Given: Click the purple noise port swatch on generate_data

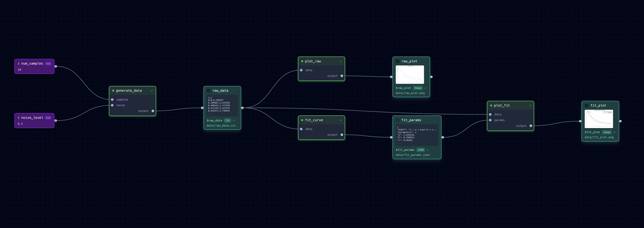Looking at the screenshot, I should tap(112, 105).
